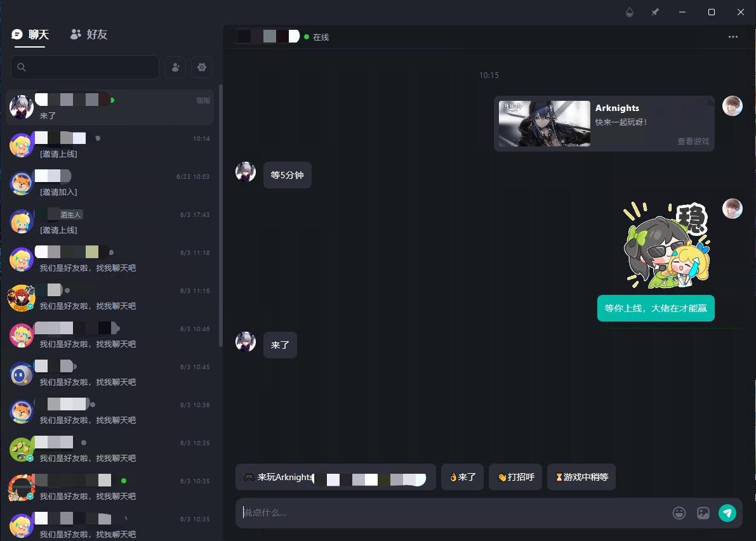
Task: Send quick reply 来了
Action: [462, 477]
